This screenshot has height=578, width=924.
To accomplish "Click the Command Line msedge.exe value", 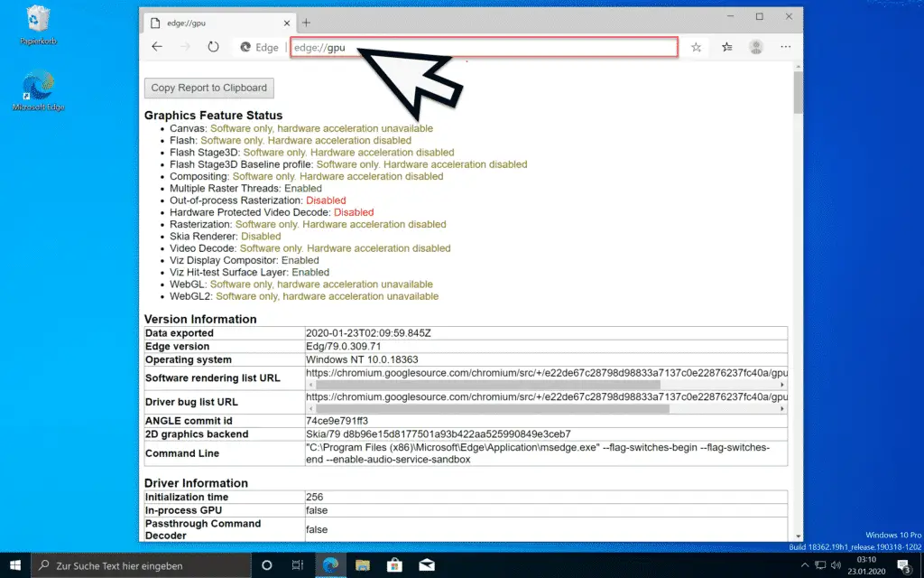I will (538, 453).
